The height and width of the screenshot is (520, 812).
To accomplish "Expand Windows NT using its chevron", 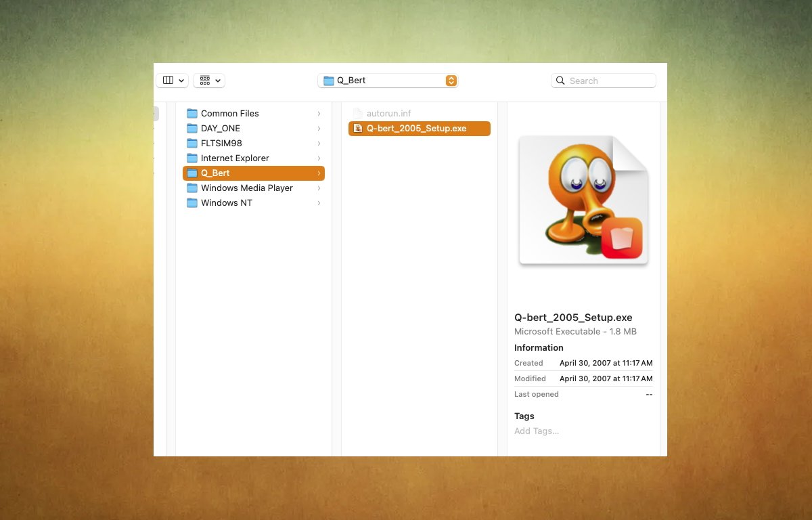I will 319,202.
